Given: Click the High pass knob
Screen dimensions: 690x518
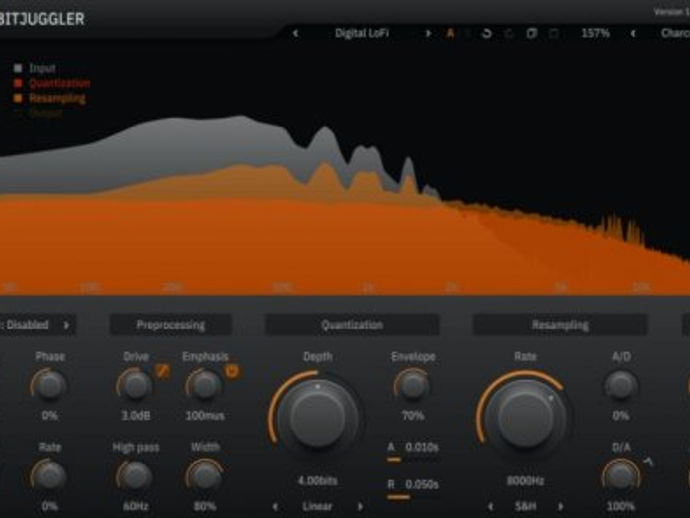Looking at the screenshot, I should 136,476.
